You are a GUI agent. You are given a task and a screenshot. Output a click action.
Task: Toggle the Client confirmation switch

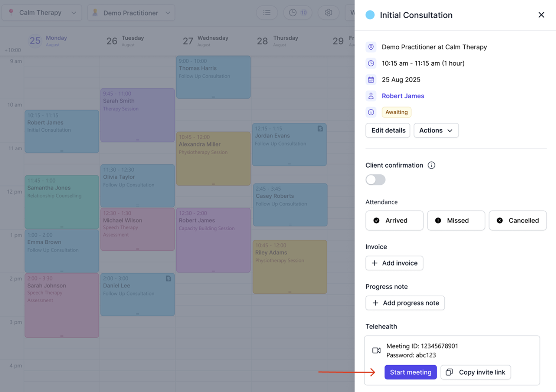click(x=375, y=180)
